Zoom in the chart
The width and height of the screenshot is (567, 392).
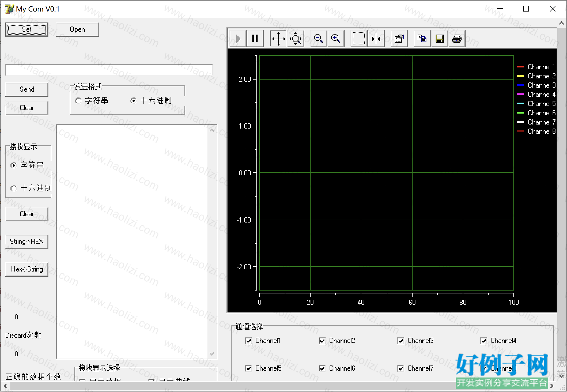pyautogui.click(x=336, y=38)
